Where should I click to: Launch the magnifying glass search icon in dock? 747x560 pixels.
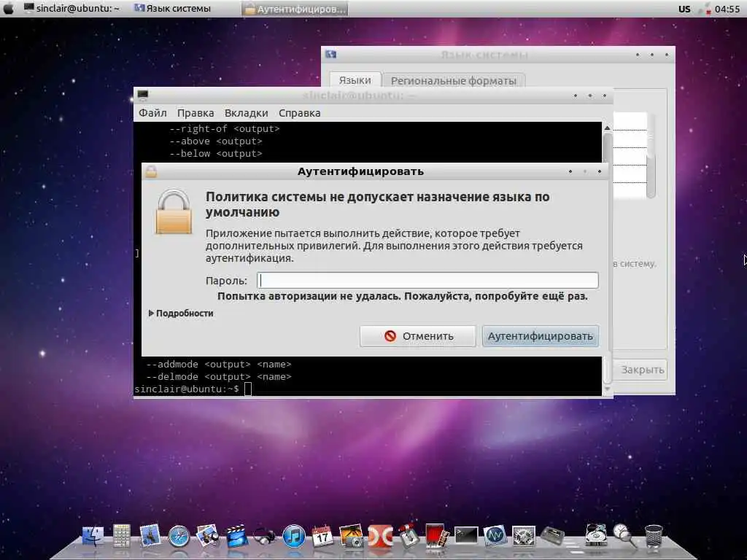(624, 536)
